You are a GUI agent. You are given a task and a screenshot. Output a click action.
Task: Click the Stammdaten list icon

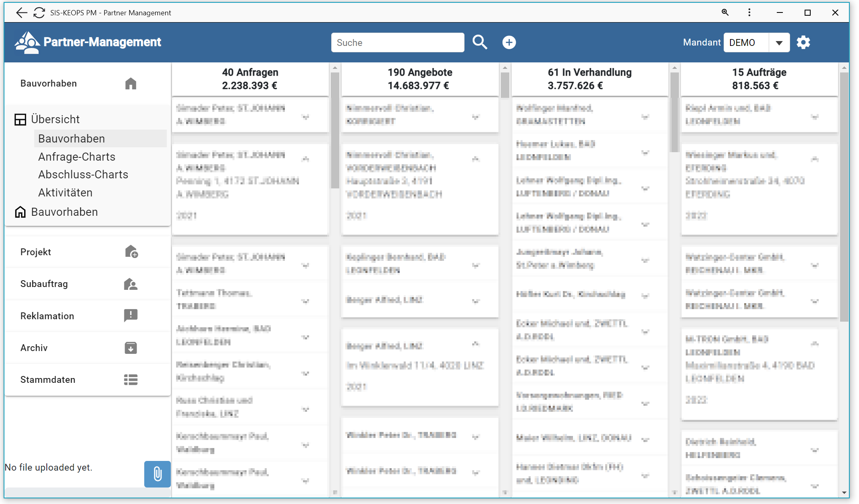point(131,380)
